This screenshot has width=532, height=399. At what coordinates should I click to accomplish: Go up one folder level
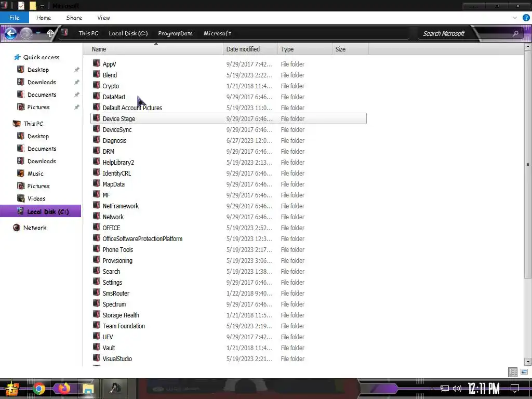click(50, 33)
